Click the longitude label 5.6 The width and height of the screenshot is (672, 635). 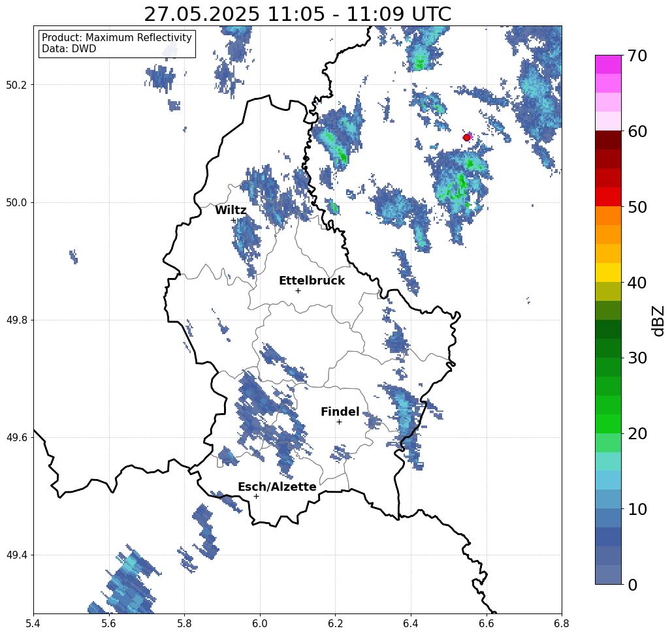pyautogui.click(x=109, y=623)
